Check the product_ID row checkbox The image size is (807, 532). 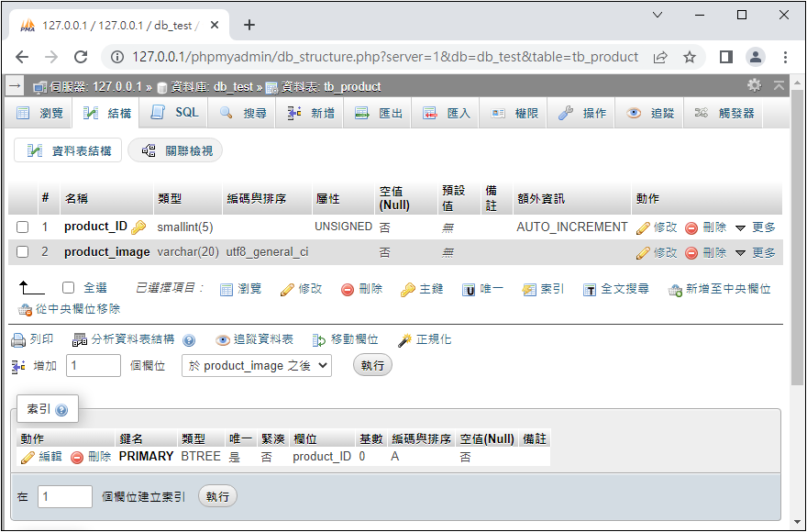23,227
